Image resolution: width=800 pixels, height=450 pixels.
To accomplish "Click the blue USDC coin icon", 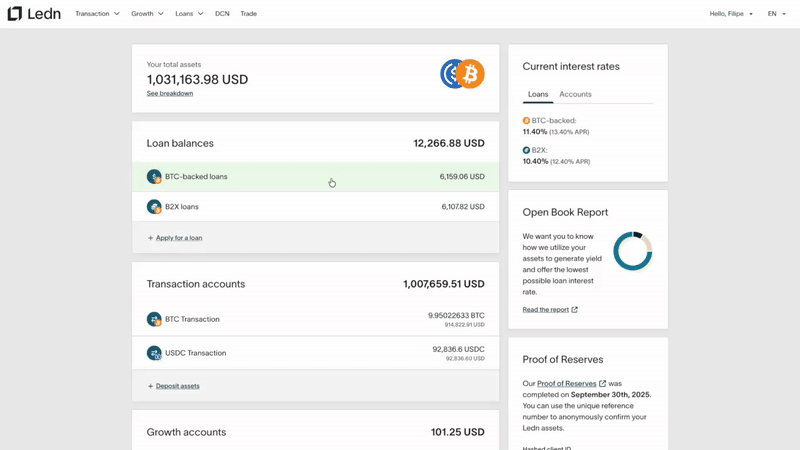I will 448,74.
